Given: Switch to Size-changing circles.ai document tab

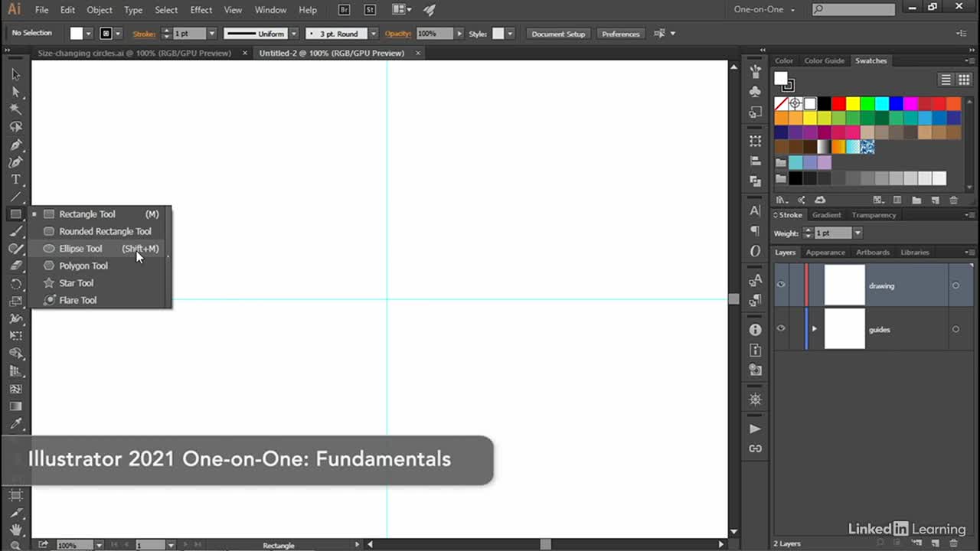Looking at the screenshot, I should point(134,53).
